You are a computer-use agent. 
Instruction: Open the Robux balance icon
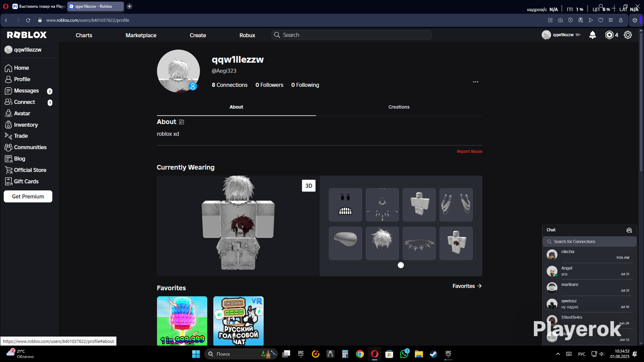coord(609,35)
